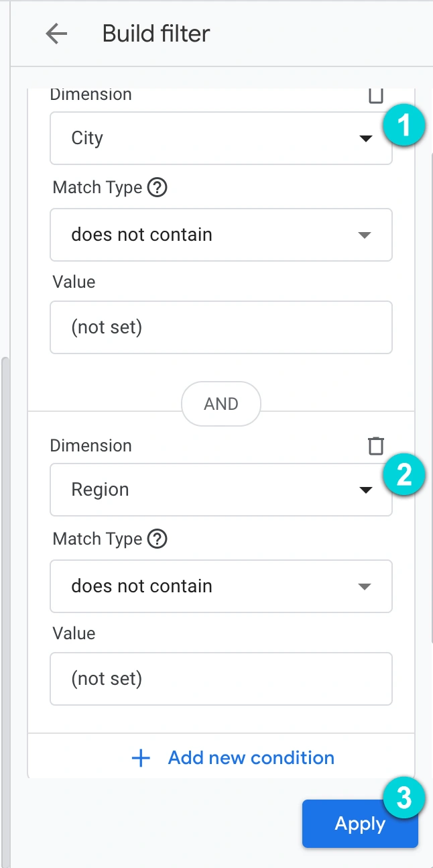Click the plus icon to add condition
The height and width of the screenshot is (868, 433).
click(x=141, y=758)
